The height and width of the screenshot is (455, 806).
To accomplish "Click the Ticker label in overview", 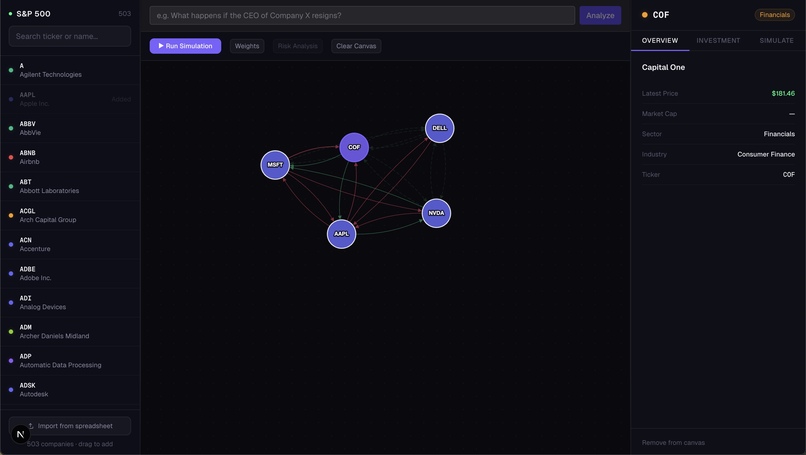I will pyautogui.click(x=651, y=175).
